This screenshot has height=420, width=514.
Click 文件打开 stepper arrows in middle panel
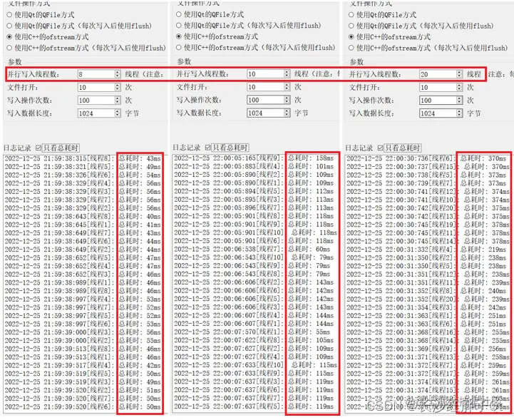[x=287, y=87]
